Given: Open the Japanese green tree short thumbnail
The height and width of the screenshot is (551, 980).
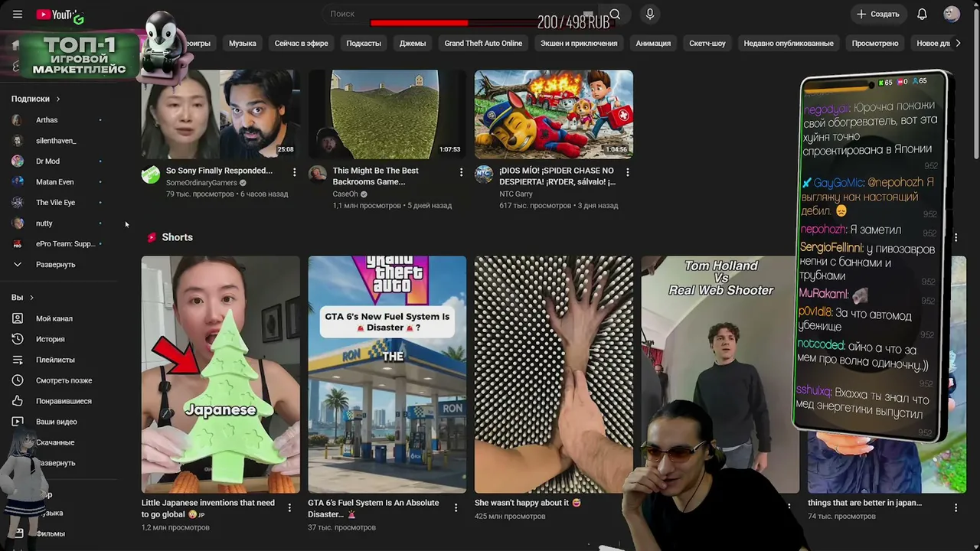Looking at the screenshot, I should pos(220,374).
